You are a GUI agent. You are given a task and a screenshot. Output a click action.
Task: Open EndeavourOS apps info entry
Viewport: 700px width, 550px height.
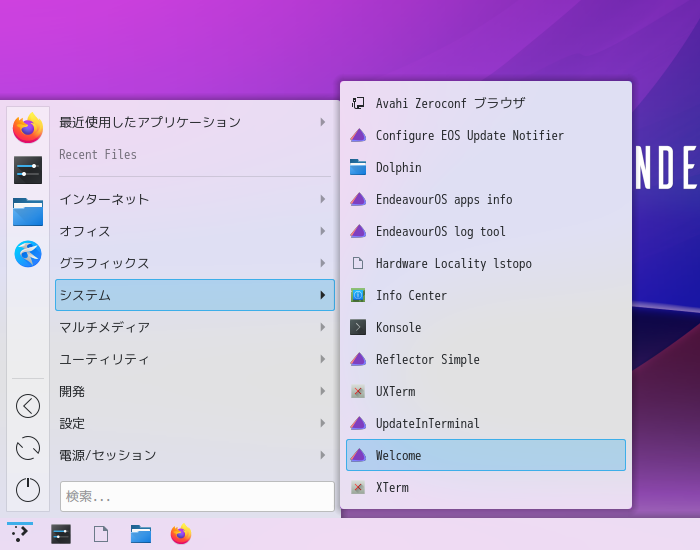(486, 199)
